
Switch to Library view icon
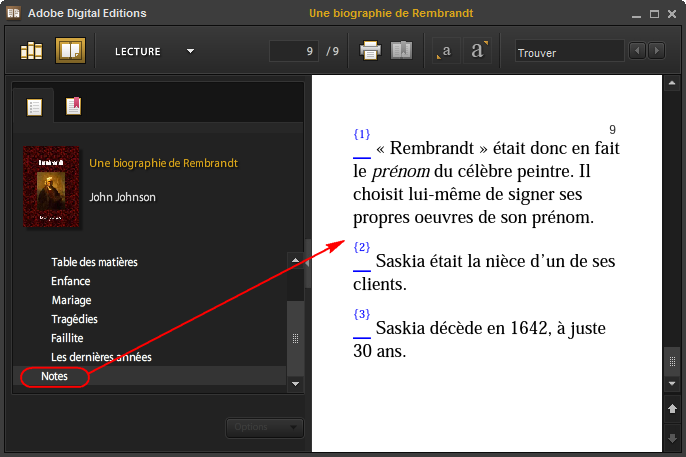coord(32,51)
